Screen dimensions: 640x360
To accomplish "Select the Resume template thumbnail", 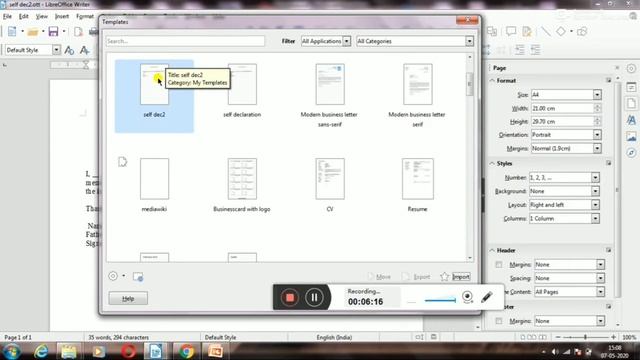I will click(x=418, y=179).
